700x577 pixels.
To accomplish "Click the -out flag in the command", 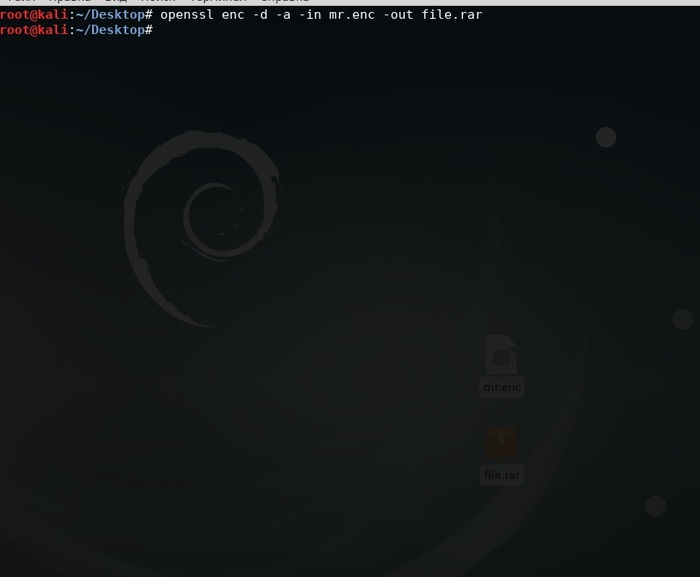I will 400,15.
